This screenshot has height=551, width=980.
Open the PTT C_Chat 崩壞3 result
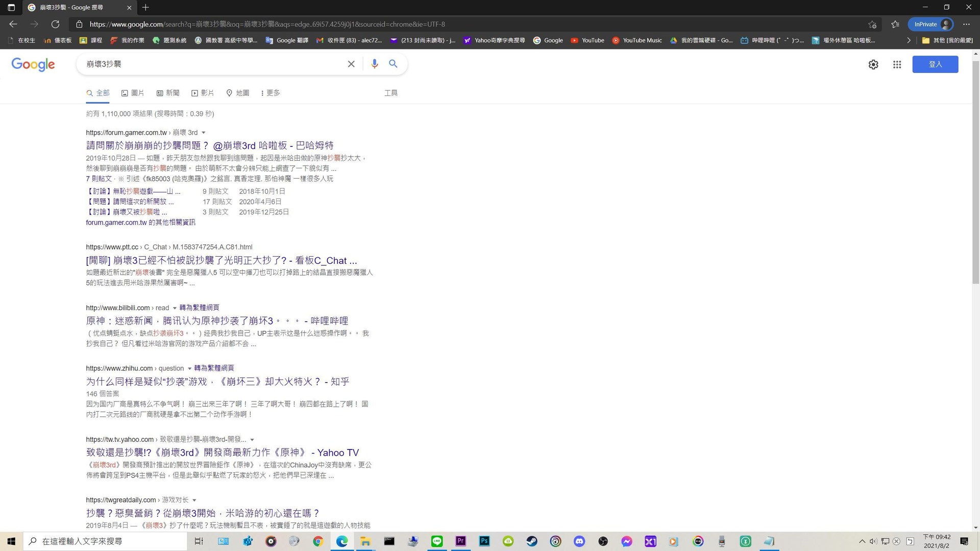point(222,261)
